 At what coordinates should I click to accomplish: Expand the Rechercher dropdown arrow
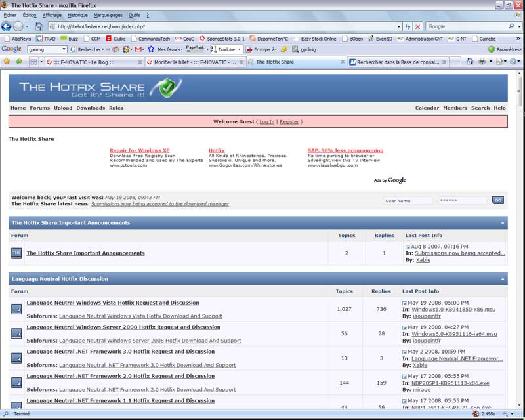(x=102, y=50)
